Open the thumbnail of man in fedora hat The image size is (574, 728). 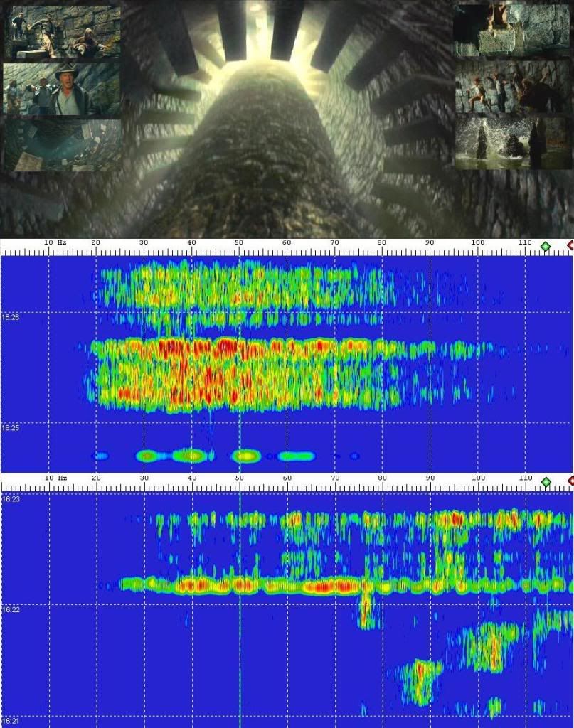tap(62, 89)
